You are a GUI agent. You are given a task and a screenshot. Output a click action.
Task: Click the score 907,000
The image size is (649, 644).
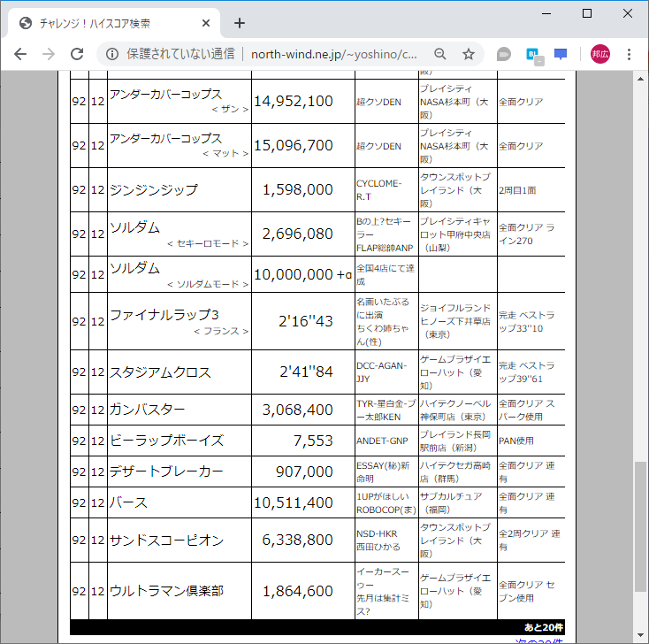click(x=304, y=471)
